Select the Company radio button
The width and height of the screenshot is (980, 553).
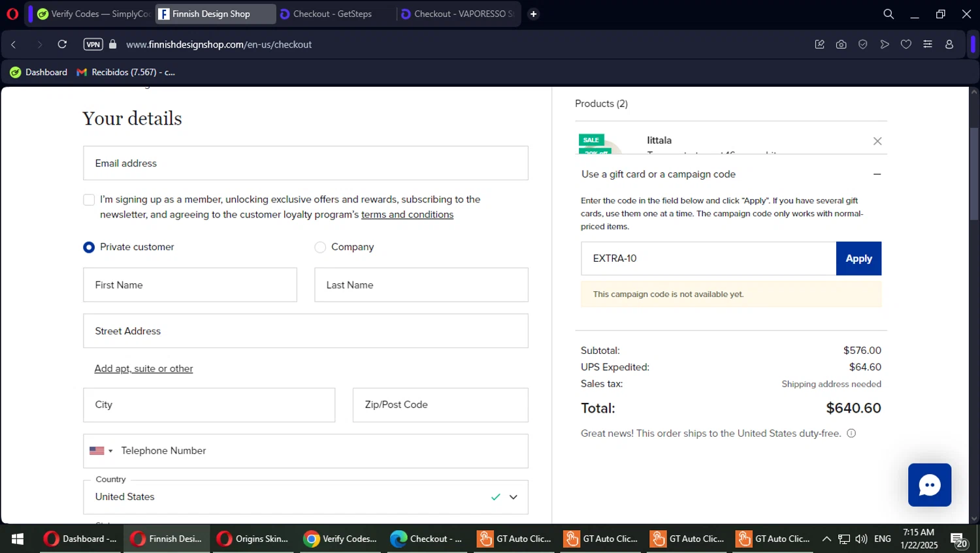[x=320, y=247]
